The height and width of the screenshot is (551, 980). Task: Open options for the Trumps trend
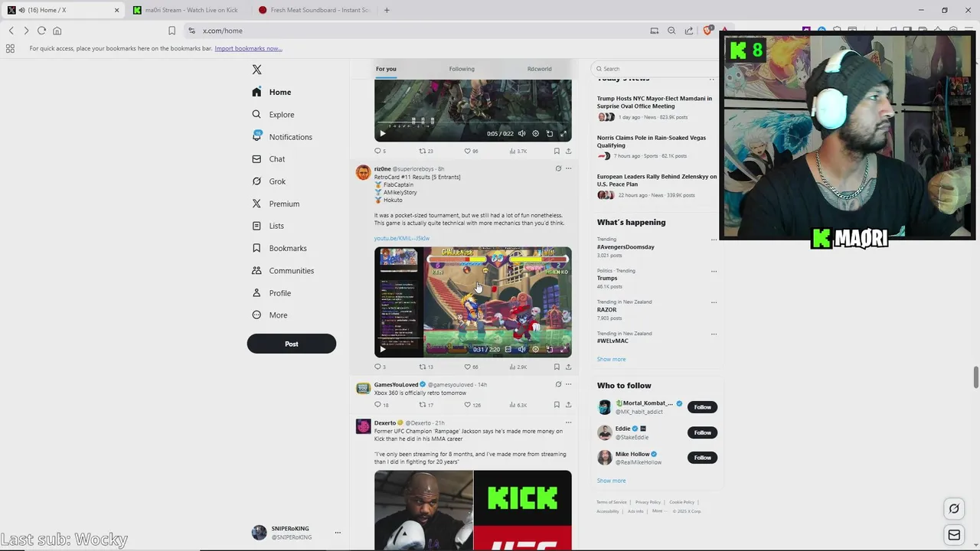point(714,271)
